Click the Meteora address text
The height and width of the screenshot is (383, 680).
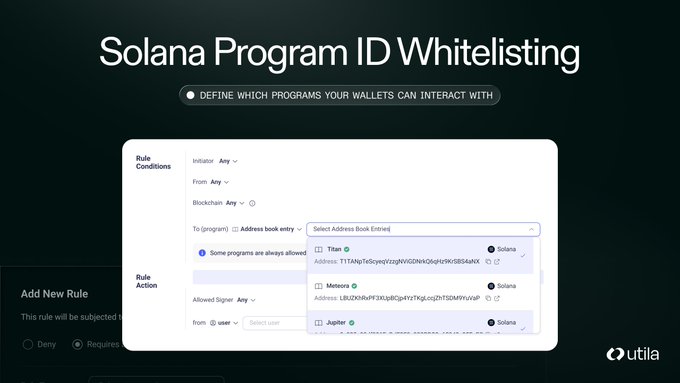point(409,298)
